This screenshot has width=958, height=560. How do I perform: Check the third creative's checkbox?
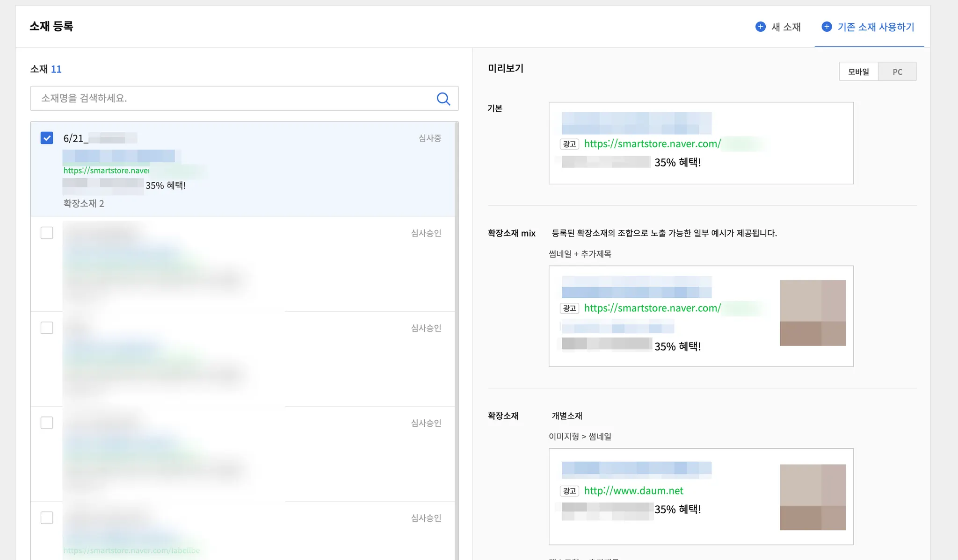(x=47, y=328)
